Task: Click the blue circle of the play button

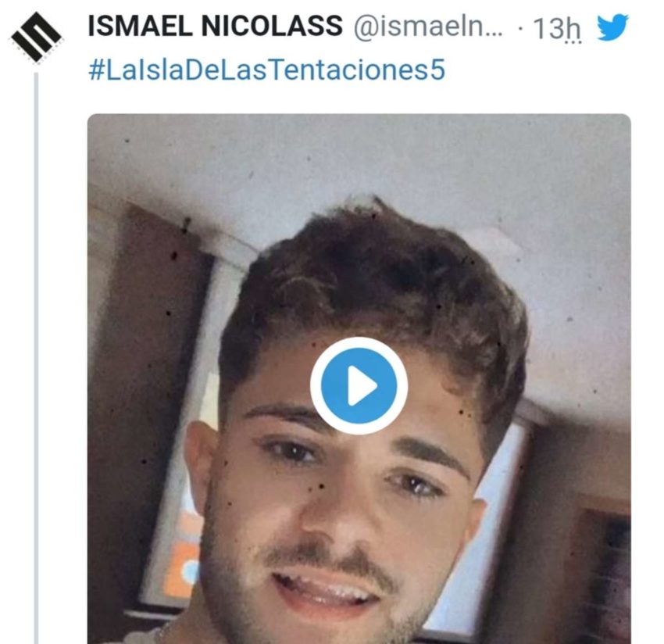Action: (x=359, y=385)
